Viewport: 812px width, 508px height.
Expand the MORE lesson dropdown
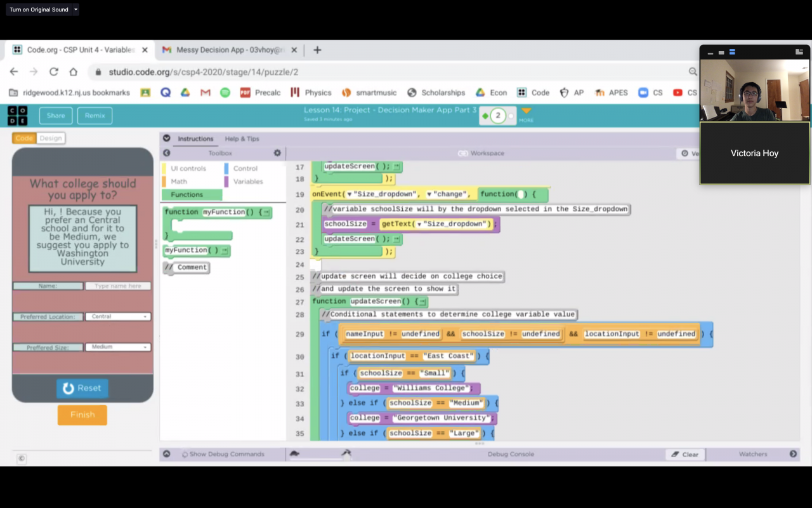click(x=526, y=114)
